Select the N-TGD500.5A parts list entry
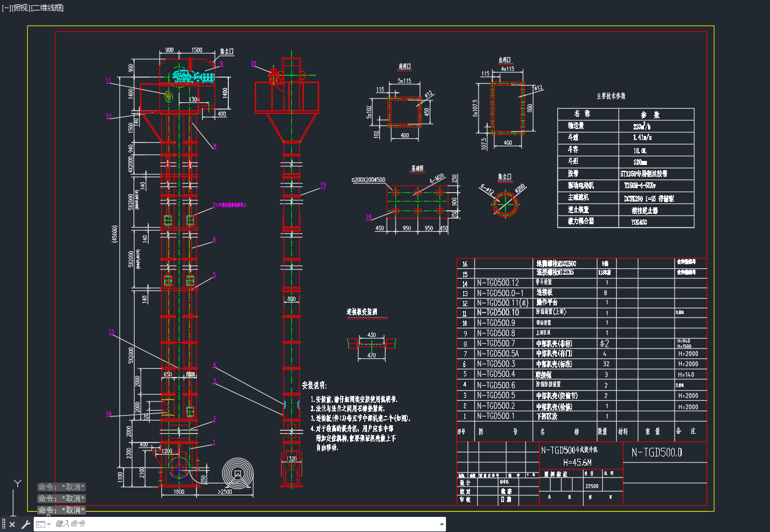770x532 pixels. pyautogui.click(x=498, y=354)
